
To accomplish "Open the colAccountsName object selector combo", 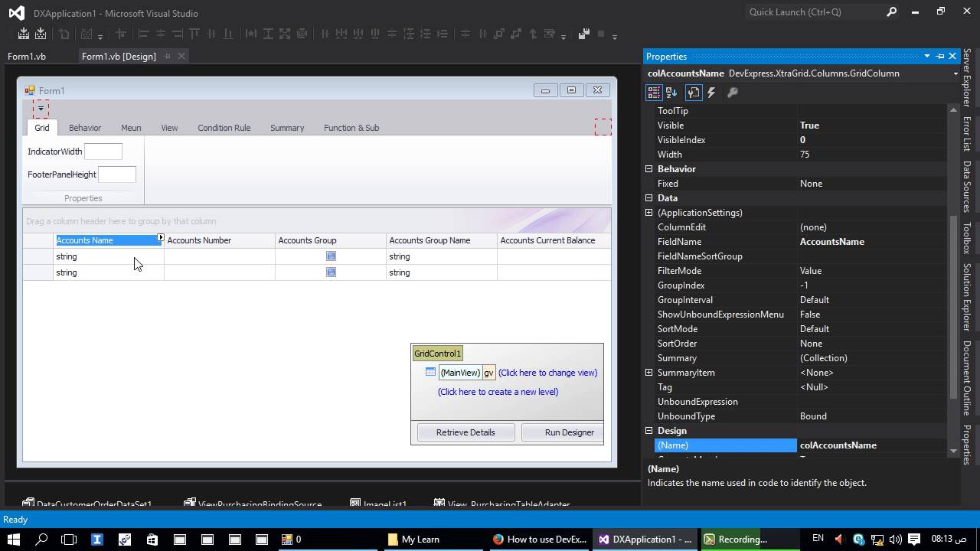I will pos(955,73).
